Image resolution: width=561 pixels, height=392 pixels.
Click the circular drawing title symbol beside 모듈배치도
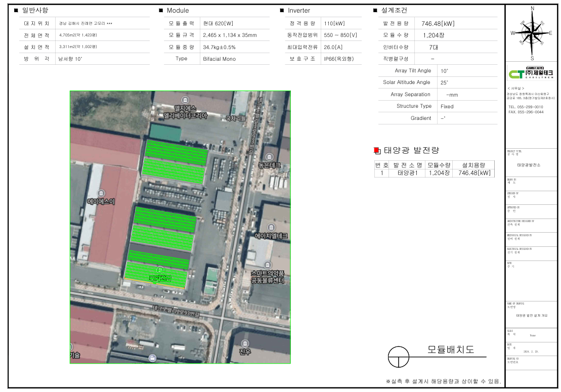[398, 357]
